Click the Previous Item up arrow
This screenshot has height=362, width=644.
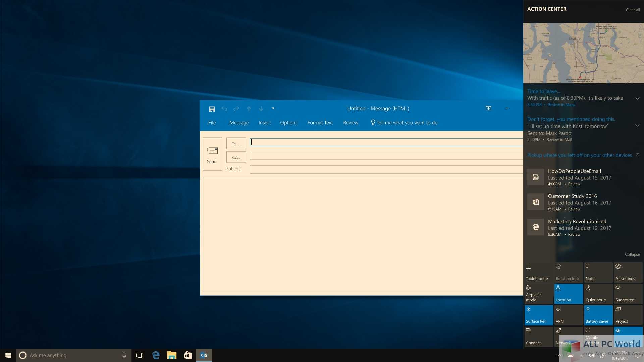249,109
